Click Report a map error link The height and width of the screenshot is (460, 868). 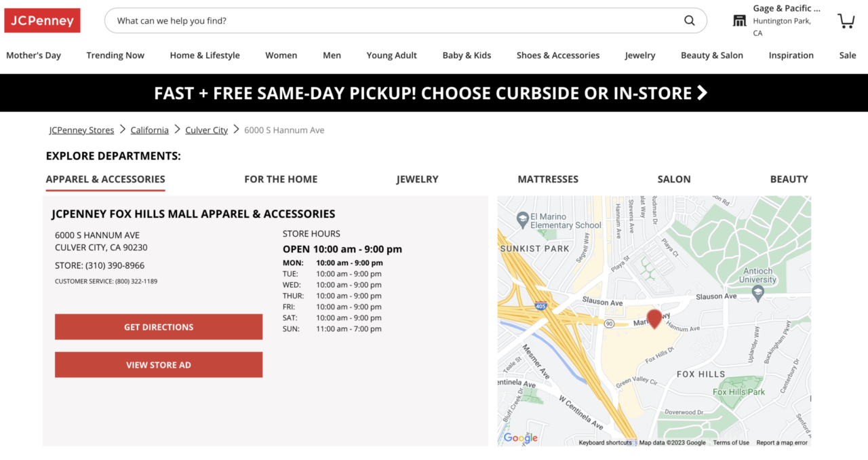click(x=782, y=442)
